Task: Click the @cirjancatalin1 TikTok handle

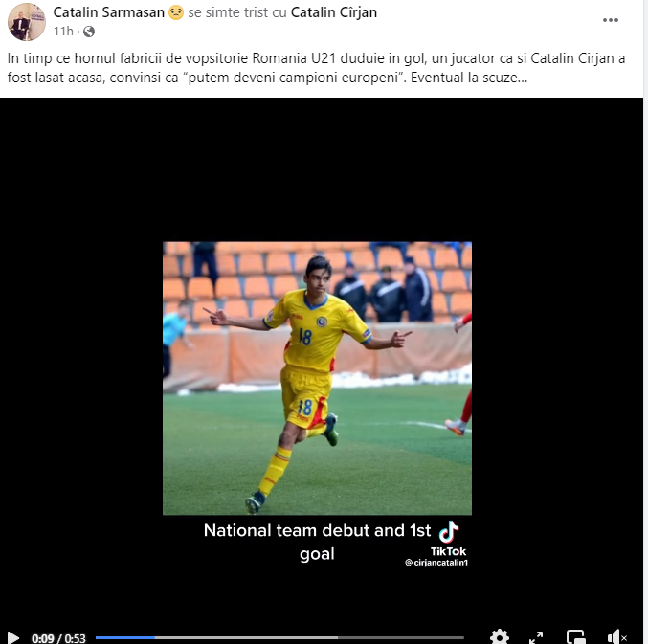Action: pyautogui.click(x=436, y=563)
